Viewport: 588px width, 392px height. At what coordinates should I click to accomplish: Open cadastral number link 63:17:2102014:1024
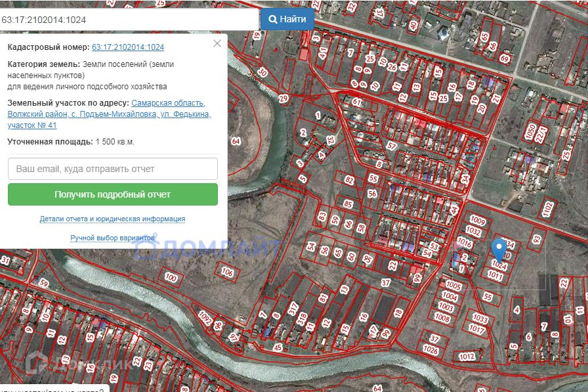128,47
